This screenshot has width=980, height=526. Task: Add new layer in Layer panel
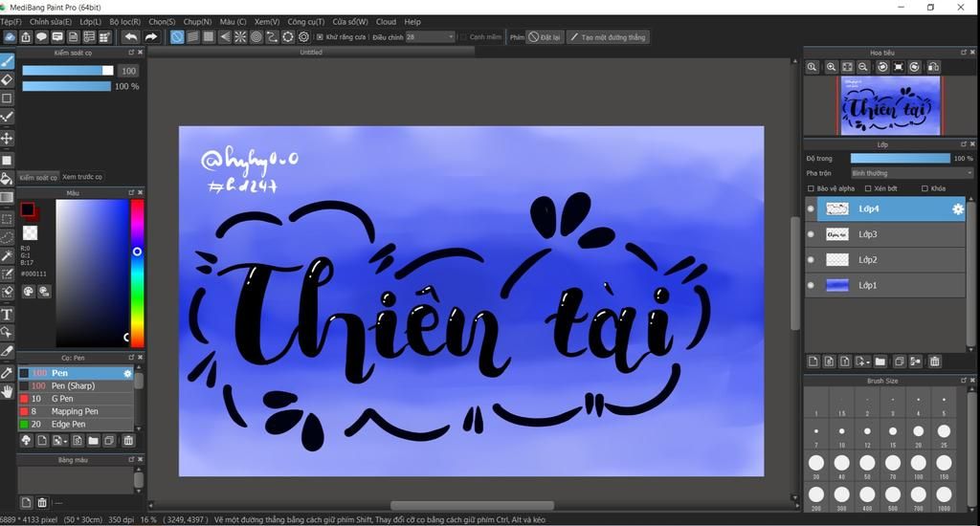tap(813, 362)
